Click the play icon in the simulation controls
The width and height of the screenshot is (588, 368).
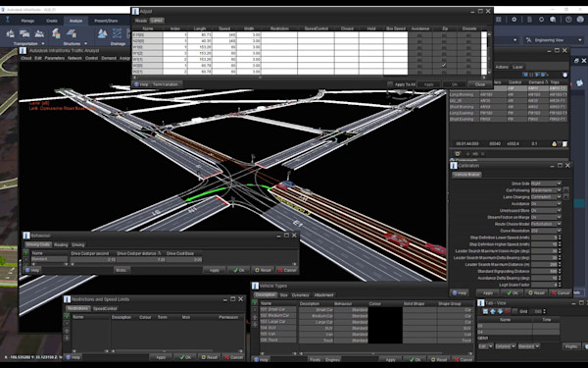[x=537, y=75]
